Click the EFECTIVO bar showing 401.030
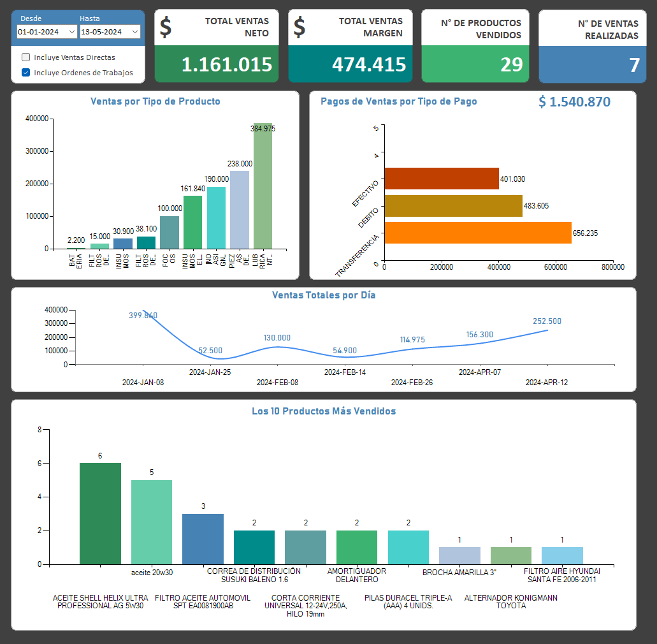 (441, 179)
